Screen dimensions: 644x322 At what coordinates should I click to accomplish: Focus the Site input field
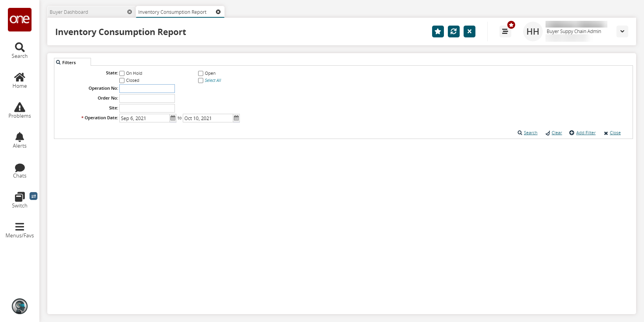147,108
